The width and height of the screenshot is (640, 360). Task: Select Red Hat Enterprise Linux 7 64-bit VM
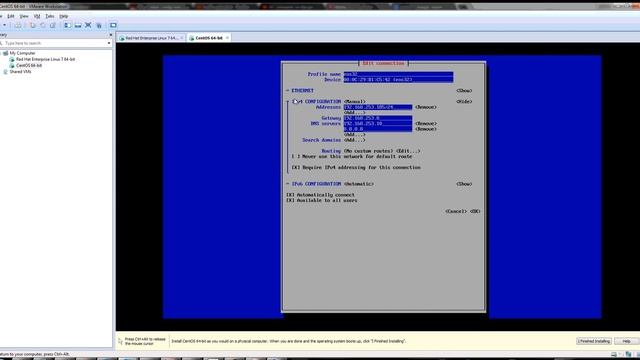[x=45, y=59]
